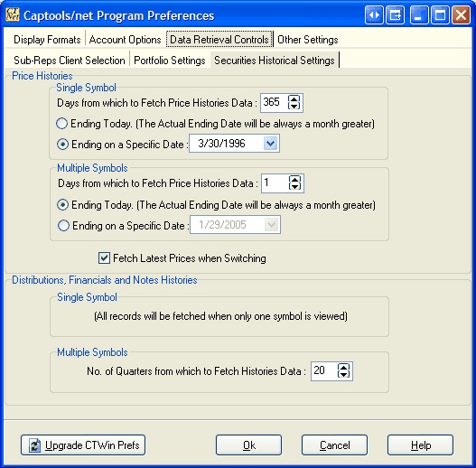Screen dimensions: 476x468
Task: Open the 3/30/1996 date dropdown arrow
Action: pos(270,144)
